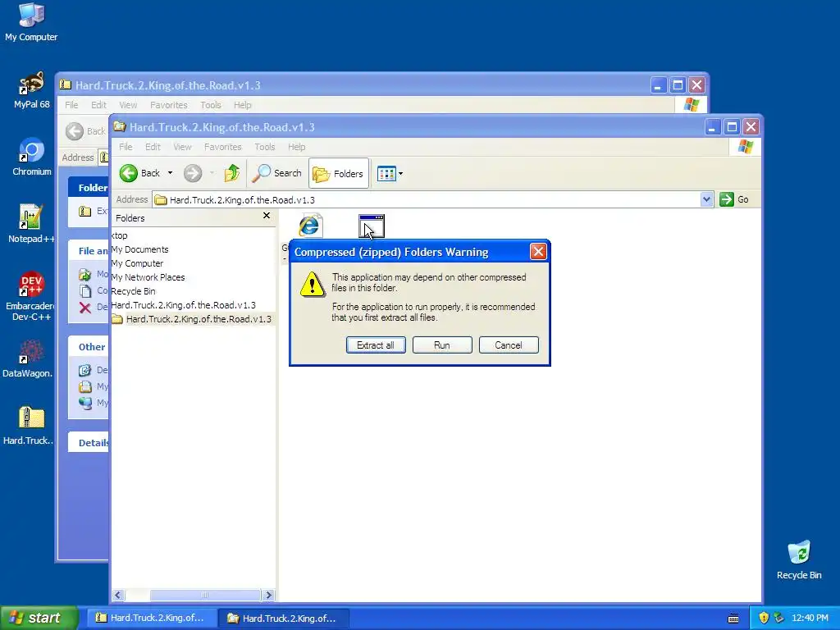The height and width of the screenshot is (630, 840).
Task: Toggle the Folders pane button
Action: (x=339, y=173)
